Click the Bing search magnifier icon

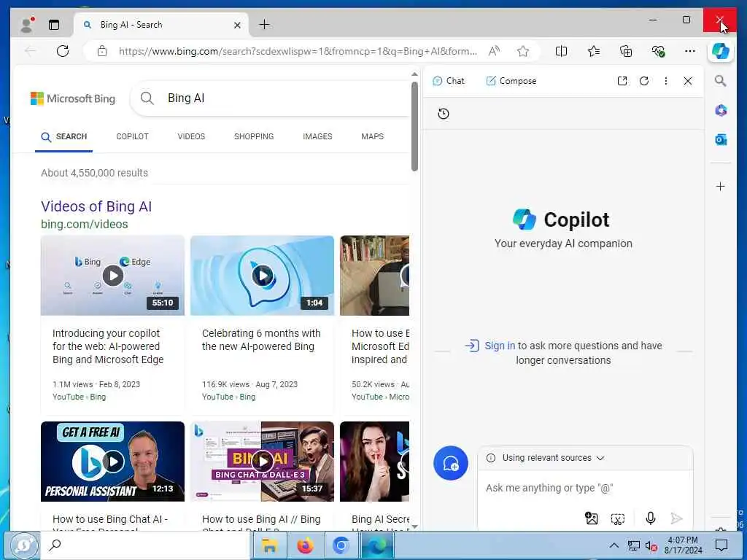[x=147, y=98]
